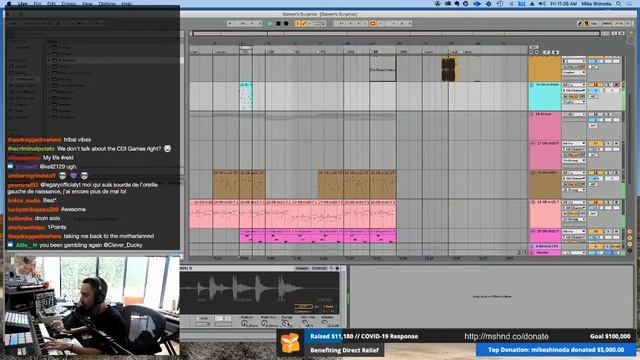The image size is (640, 360).
Task: Open the brown track's input type dropdown
Action: [x=574, y=173]
